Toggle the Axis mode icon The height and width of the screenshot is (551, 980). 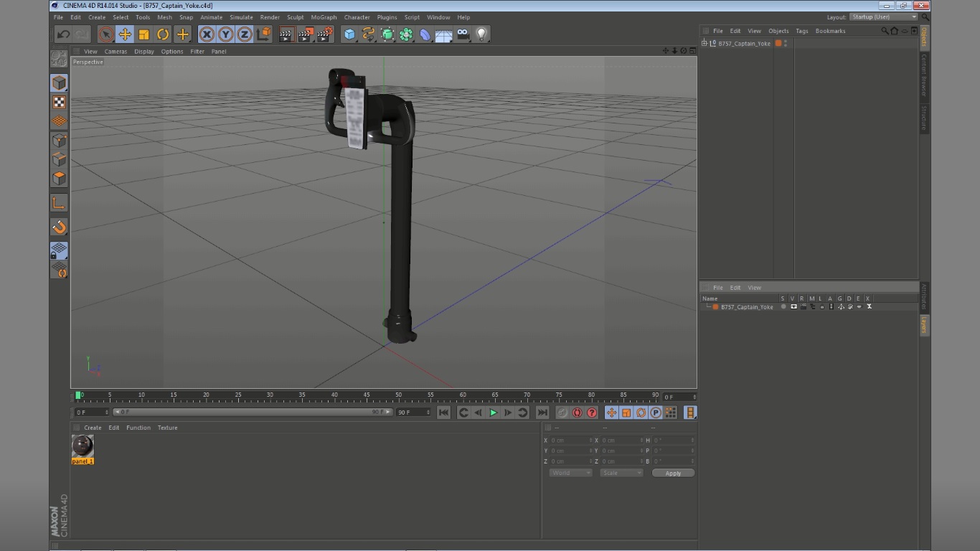pyautogui.click(x=59, y=203)
